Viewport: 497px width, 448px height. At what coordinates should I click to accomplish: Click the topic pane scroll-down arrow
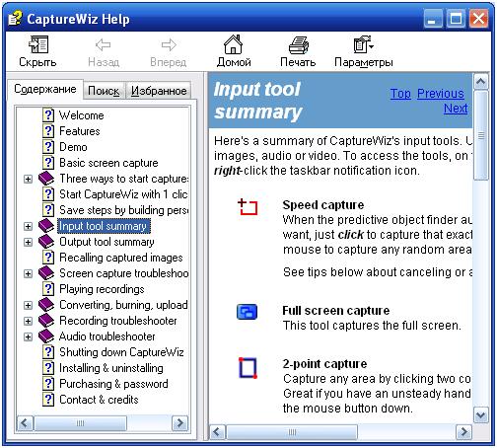(x=481, y=415)
